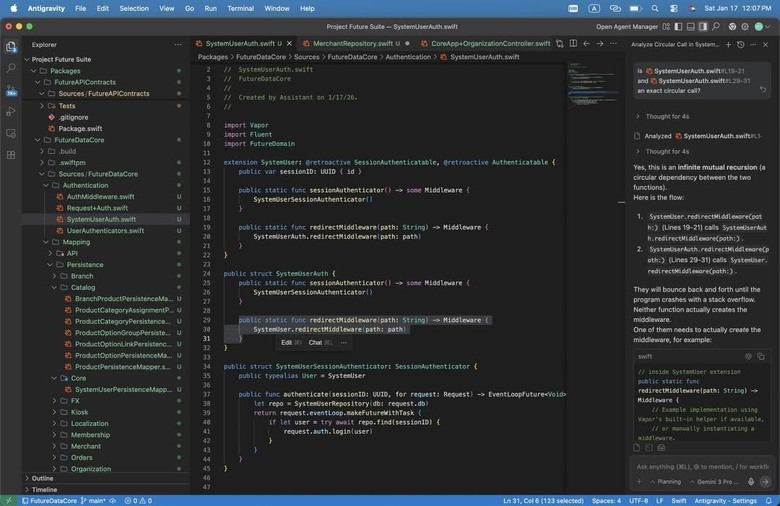The width and height of the screenshot is (780, 506).
Task: Expand the Outline section
Action: point(42,478)
